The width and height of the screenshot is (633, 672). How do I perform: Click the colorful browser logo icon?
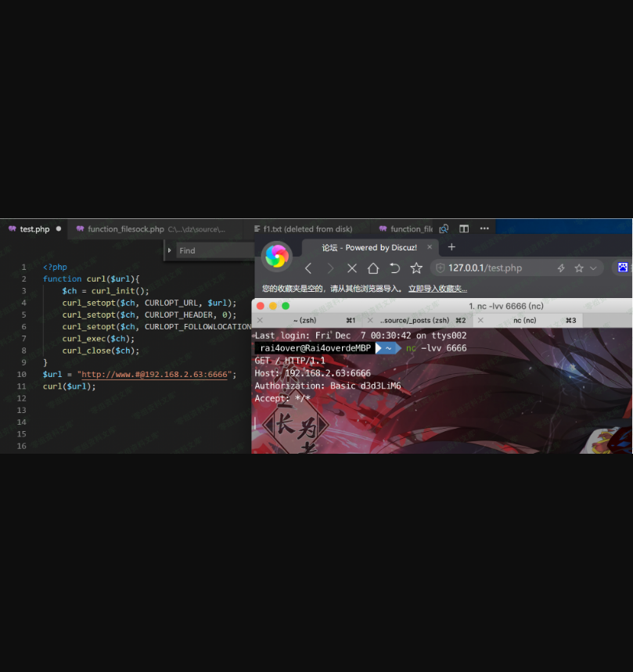(276, 256)
